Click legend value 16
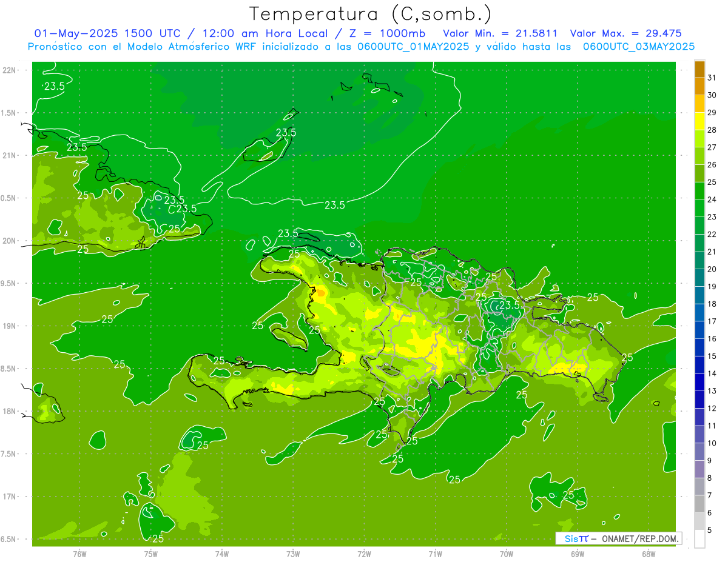Image resolution: width=728 pixels, height=562 pixels. click(712, 339)
